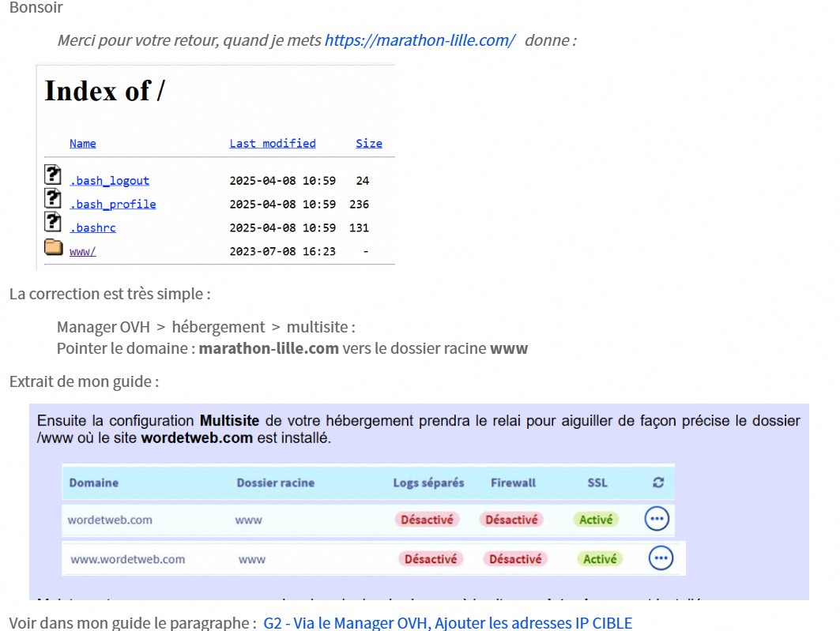Open the .bashrc file link
Screen dimensions: 840x631
pos(92,228)
